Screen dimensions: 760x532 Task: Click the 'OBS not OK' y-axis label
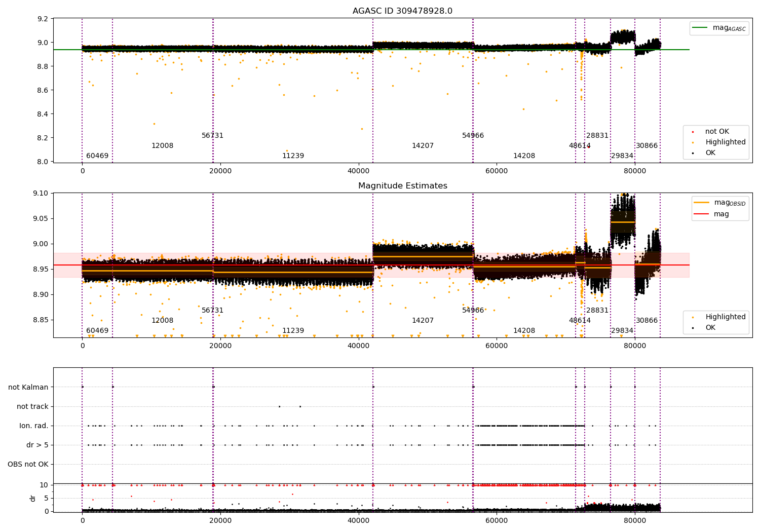[28, 465]
